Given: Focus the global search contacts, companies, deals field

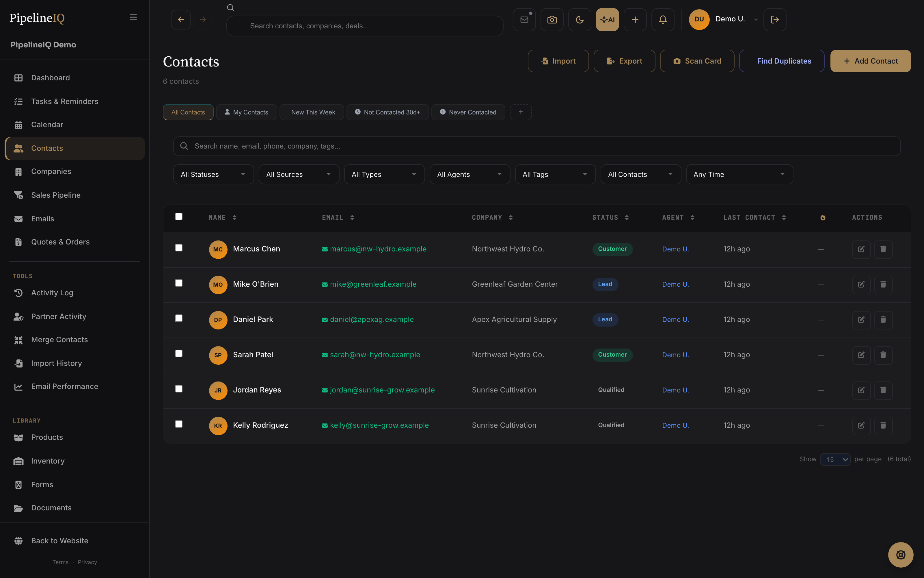Looking at the screenshot, I should pyautogui.click(x=365, y=26).
